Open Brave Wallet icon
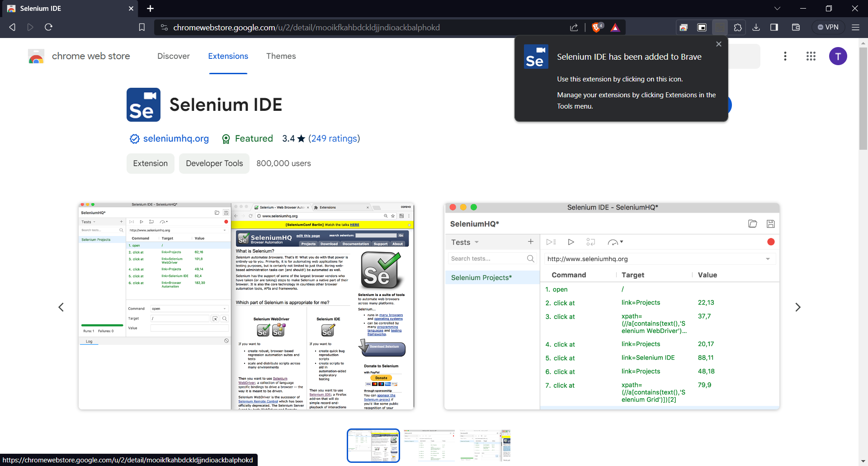The image size is (868, 466). click(x=796, y=28)
